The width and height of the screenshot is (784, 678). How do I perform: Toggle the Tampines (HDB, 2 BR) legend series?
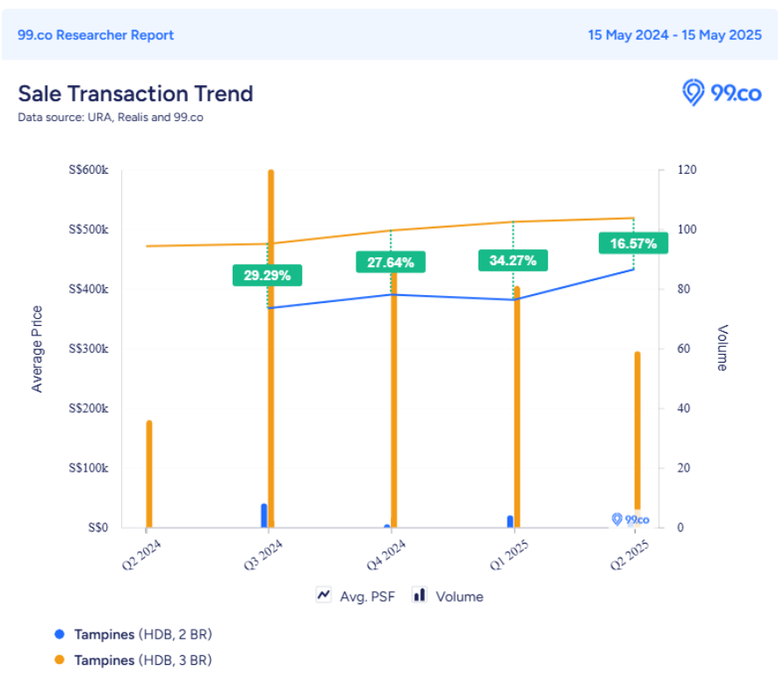click(x=142, y=633)
